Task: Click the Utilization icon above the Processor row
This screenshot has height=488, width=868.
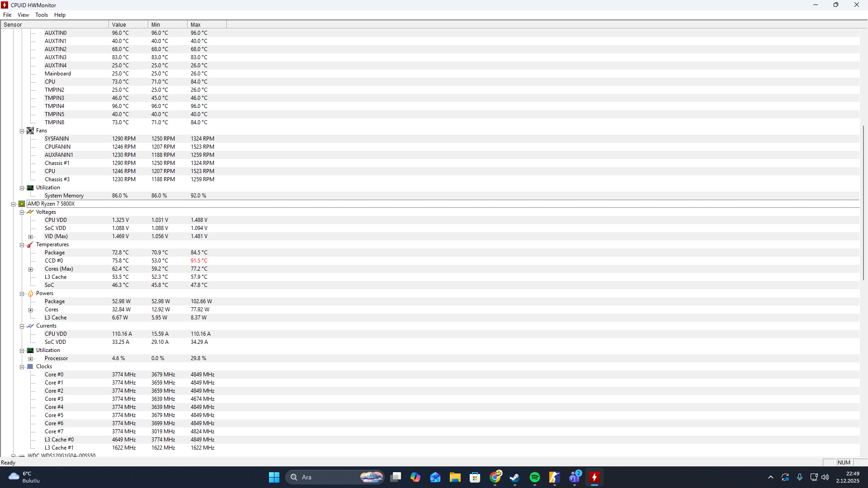Action: click(x=30, y=350)
